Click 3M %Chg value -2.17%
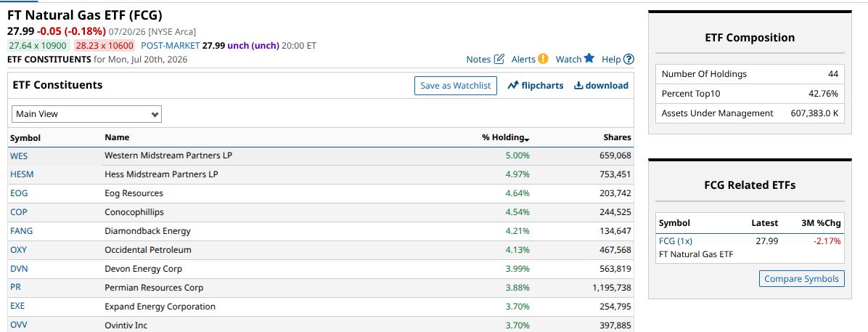The image size is (868, 332). tap(827, 240)
